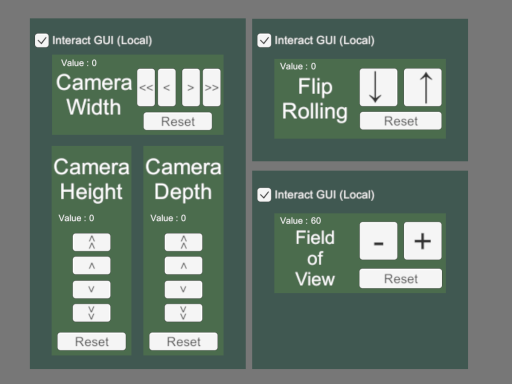The image size is (512, 384).
Task: Click the 'Value : 60' text
Action: pos(300,221)
